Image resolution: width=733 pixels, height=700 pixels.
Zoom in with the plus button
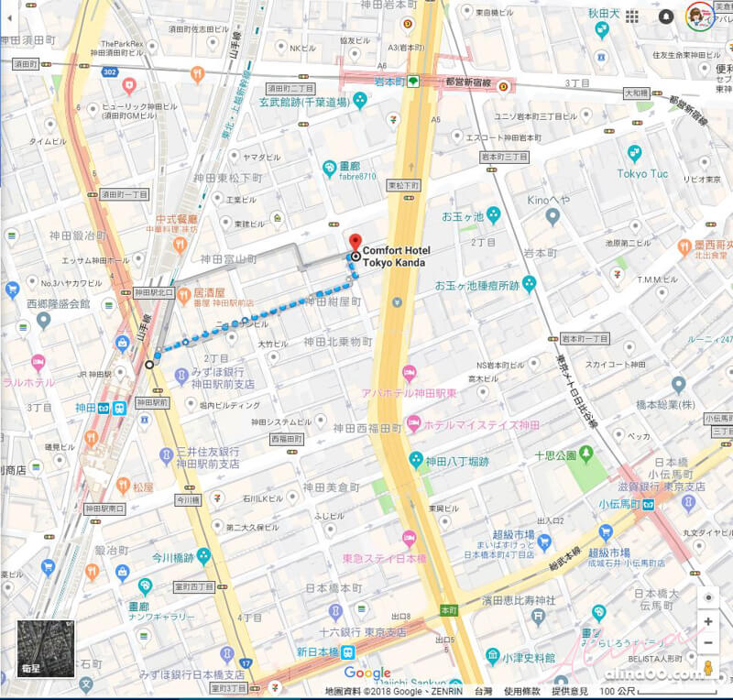[707, 621]
